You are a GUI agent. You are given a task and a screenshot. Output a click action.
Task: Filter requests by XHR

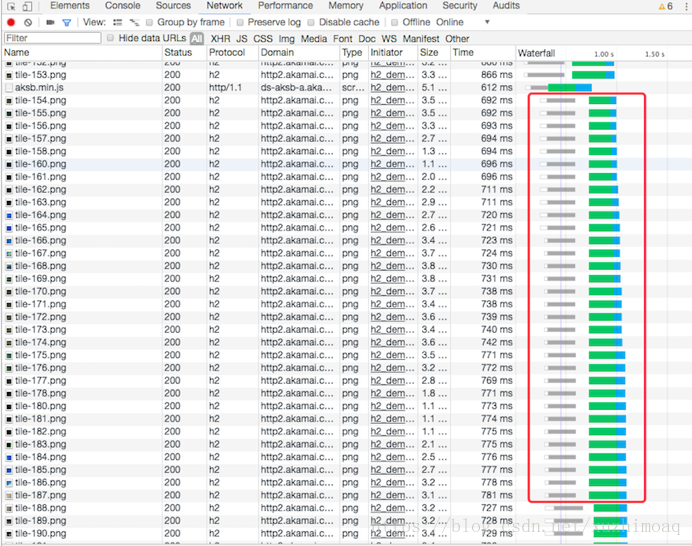[220, 39]
